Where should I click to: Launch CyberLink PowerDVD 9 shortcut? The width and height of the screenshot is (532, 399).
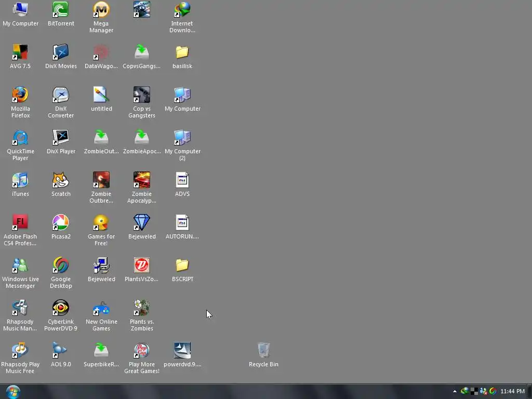tap(61, 315)
